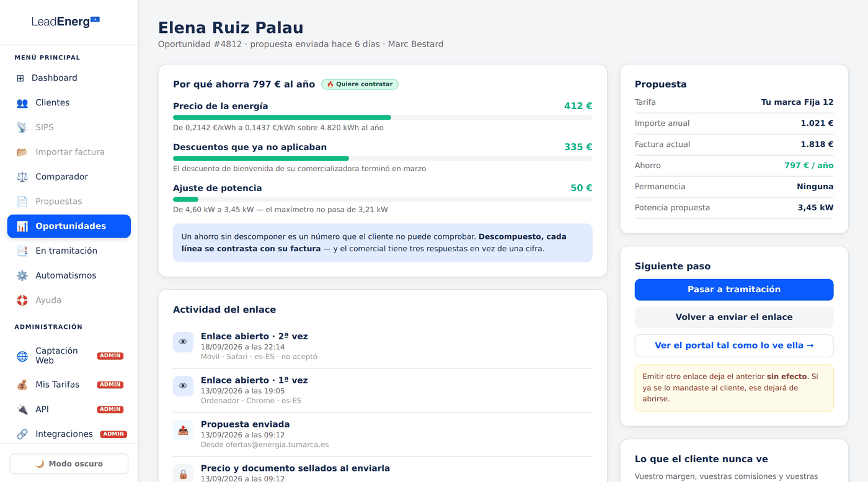Click the Quiere contratar badge
This screenshot has width=868, height=482.
click(360, 84)
